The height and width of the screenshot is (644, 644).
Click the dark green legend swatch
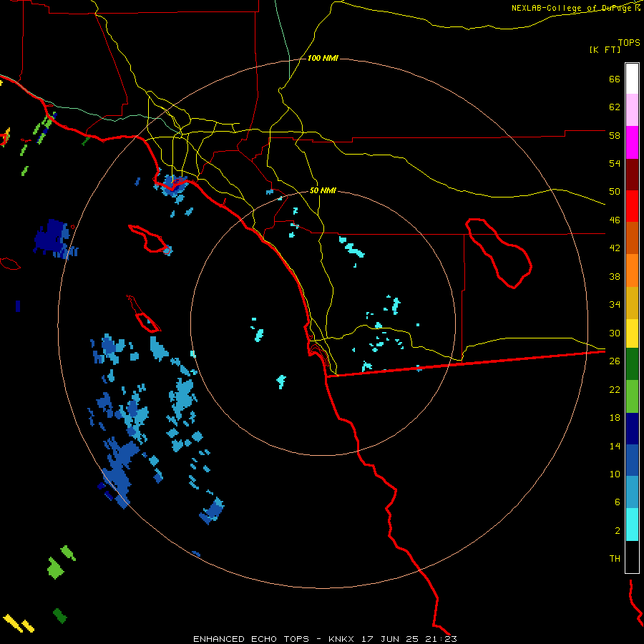pos(632,364)
